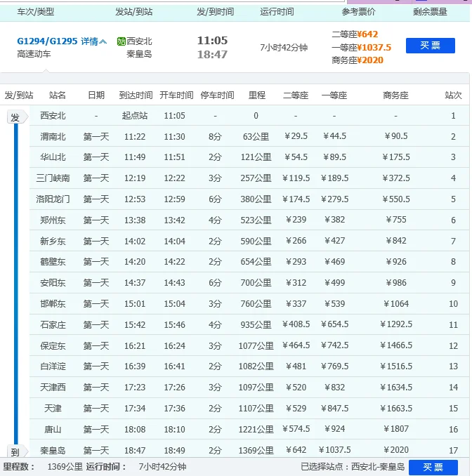Click arrival time 17:23 for 天津西
The height and width of the screenshot is (476, 472).
click(x=135, y=388)
